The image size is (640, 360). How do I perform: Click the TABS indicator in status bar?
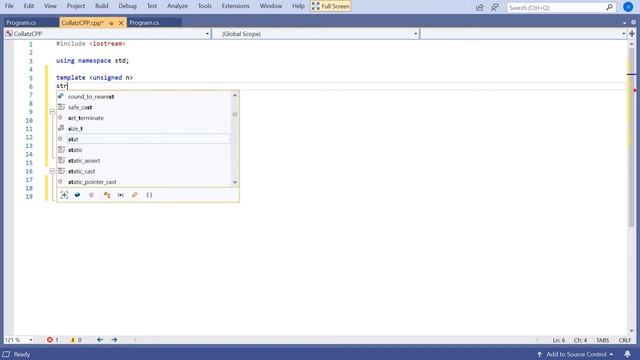point(602,340)
